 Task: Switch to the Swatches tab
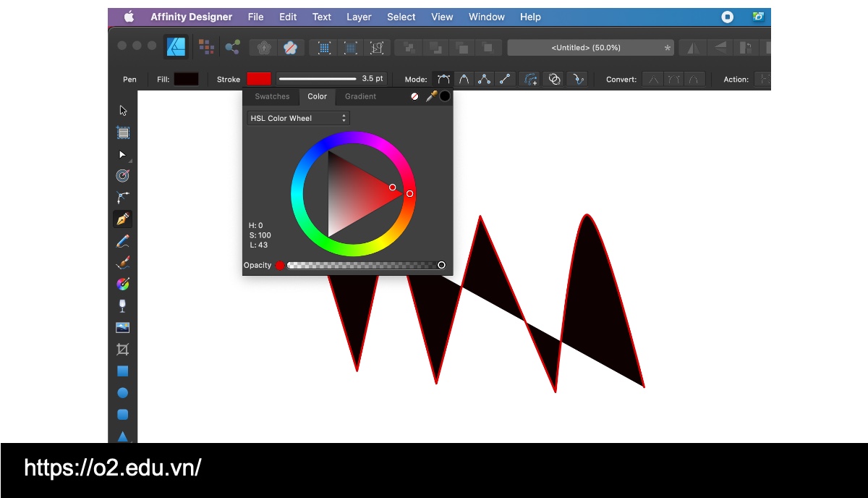click(x=272, y=96)
